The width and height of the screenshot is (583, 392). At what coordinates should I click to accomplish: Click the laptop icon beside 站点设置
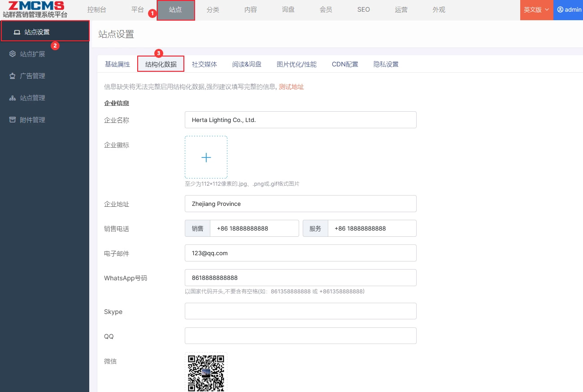(x=17, y=32)
